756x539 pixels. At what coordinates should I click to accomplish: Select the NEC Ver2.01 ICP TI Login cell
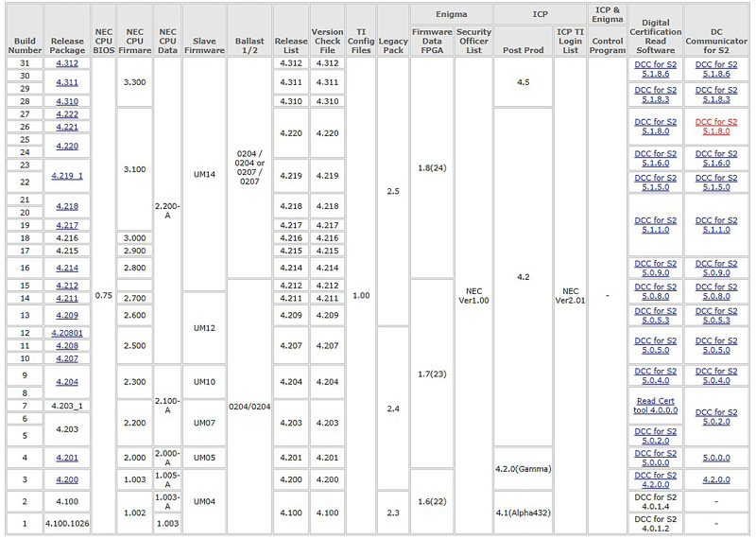point(571,296)
